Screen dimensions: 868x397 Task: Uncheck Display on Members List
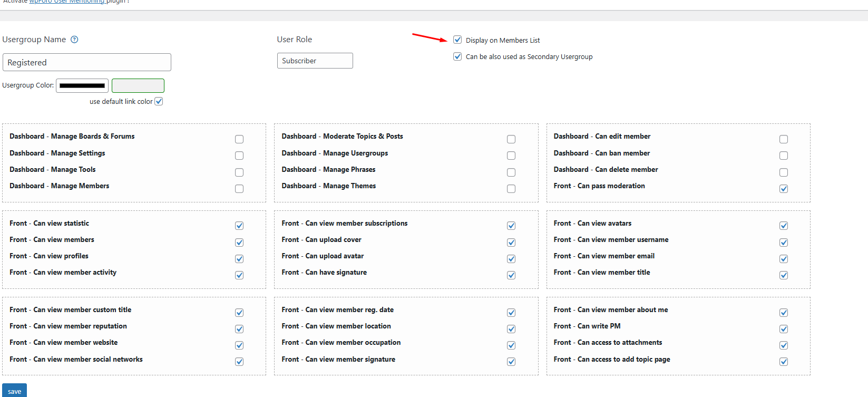(457, 40)
